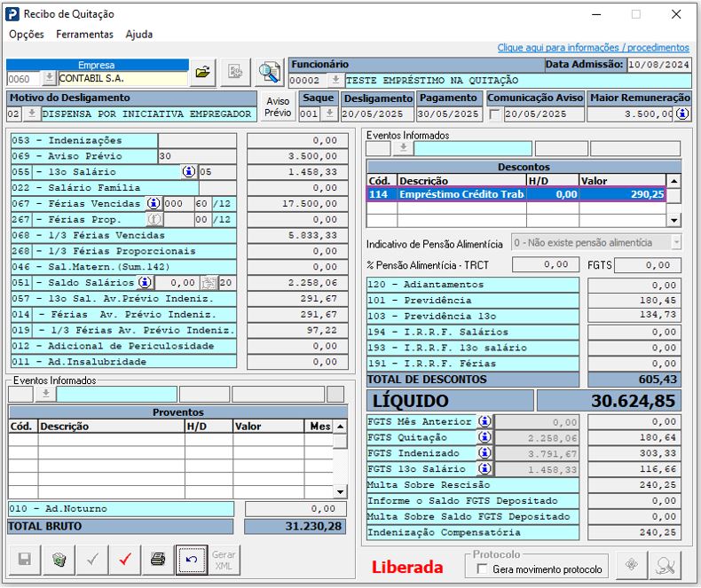Open Clique aqui para informações link
Viewport: 701px width, 588px height.
click(x=594, y=47)
